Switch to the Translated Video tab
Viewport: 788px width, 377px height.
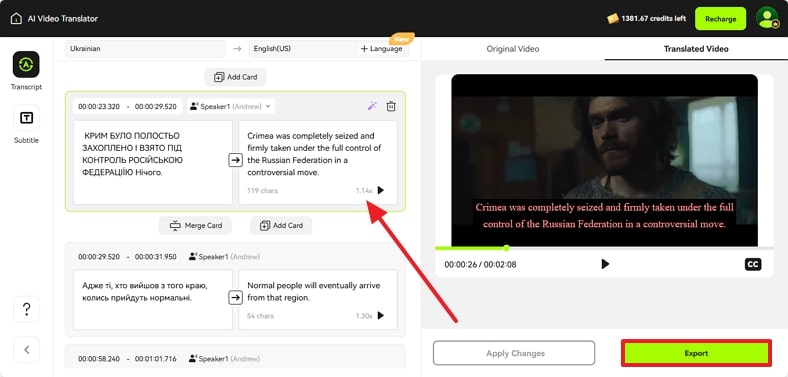pyautogui.click(x=696, y=49)
